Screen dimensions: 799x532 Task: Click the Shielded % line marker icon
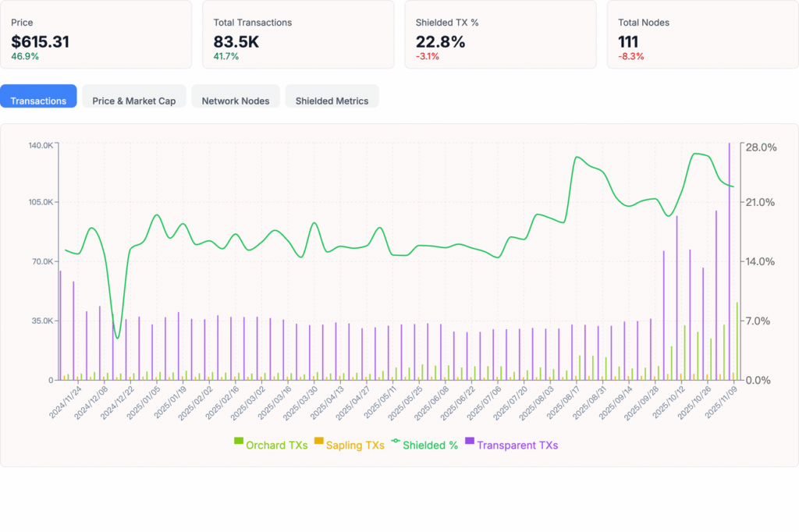[396, 442]
